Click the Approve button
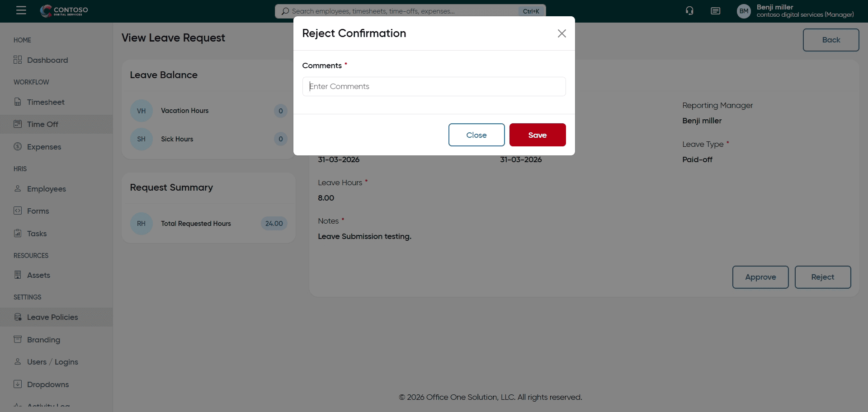The height and width of the screenshot is (412, 868). pyautogui.click(x=760, y=277)
